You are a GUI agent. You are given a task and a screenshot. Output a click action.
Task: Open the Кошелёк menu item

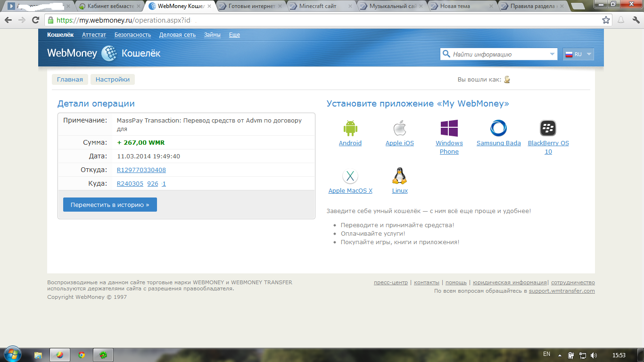point(60,35)
